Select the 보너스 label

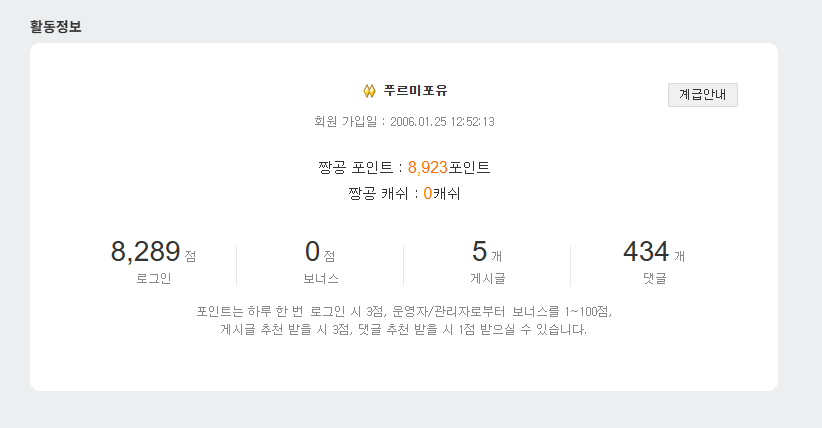[x=321, y=278]
